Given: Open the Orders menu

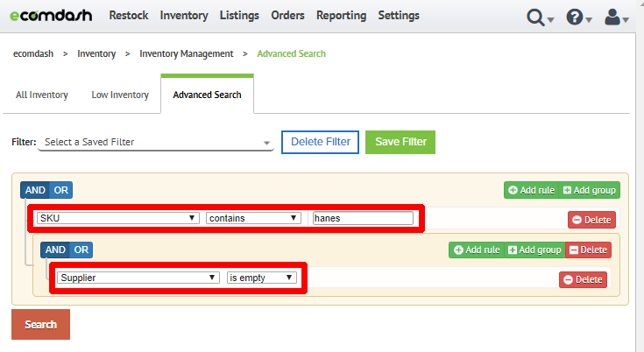Looking at the screenshot, I should tap(287, 16).
